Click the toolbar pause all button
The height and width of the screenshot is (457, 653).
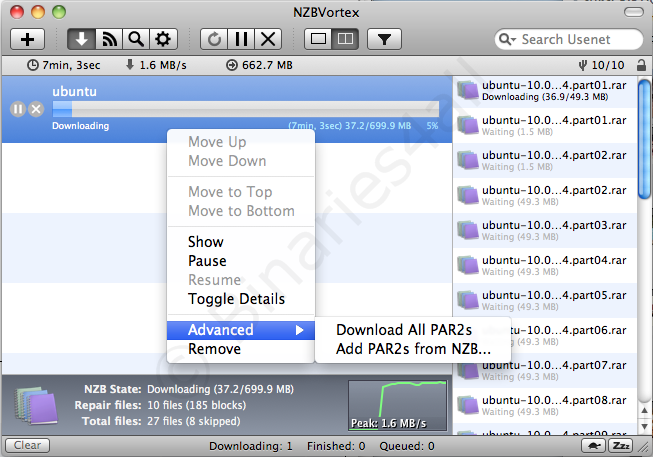241,40
